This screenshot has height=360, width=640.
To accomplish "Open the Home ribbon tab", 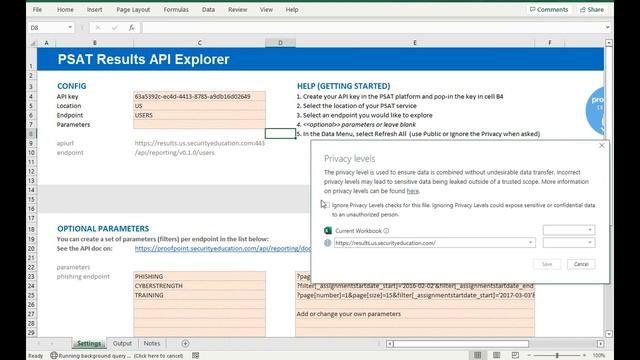I will pyautogui.click(x=65, y=9).
